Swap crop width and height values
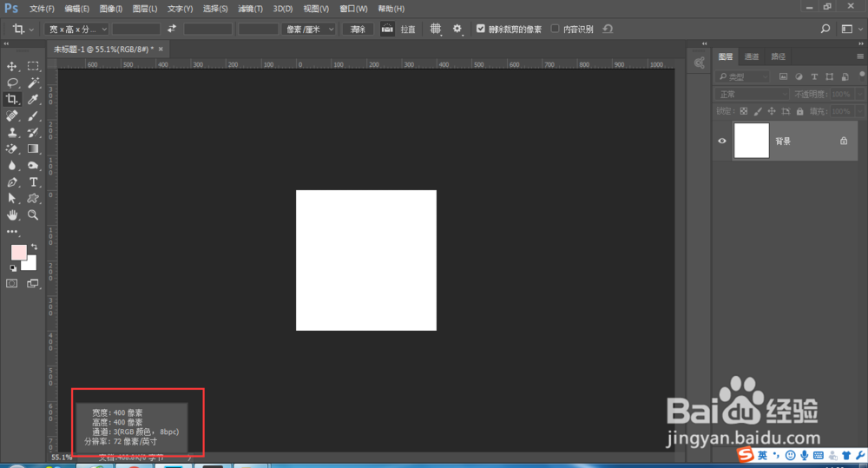 pyautogui.click(x=172, y=29)
